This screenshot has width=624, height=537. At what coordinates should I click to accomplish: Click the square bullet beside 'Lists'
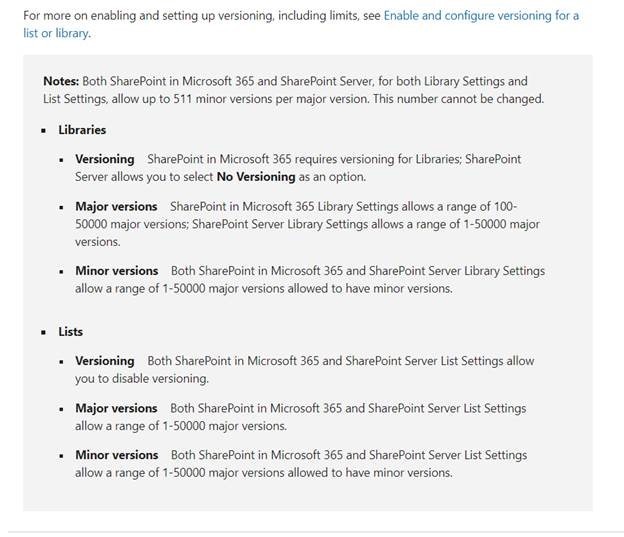pyautogui.click(x=44, y=332)
